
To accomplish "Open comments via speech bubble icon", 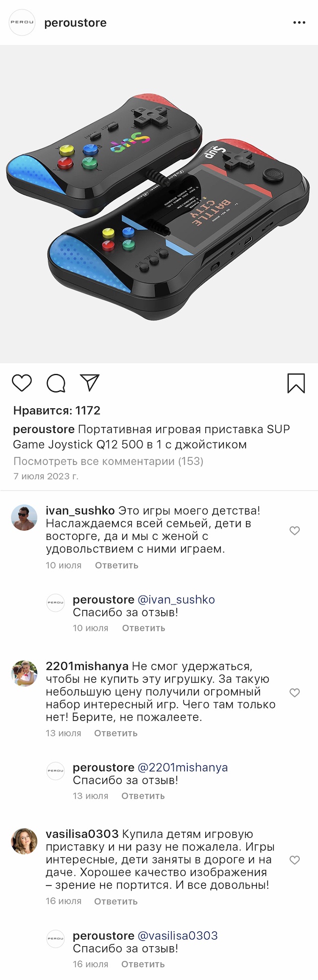I will [x=56, y=383].
